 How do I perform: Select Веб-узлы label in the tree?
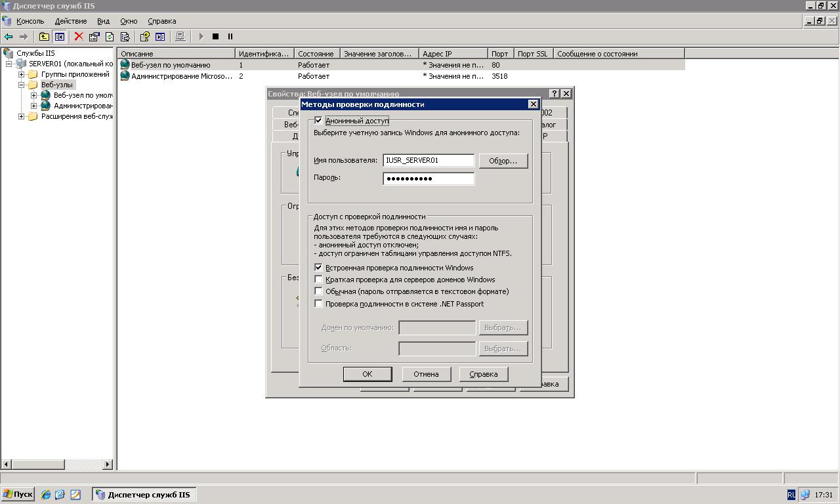pyautogui.click(x=57, y=85)
